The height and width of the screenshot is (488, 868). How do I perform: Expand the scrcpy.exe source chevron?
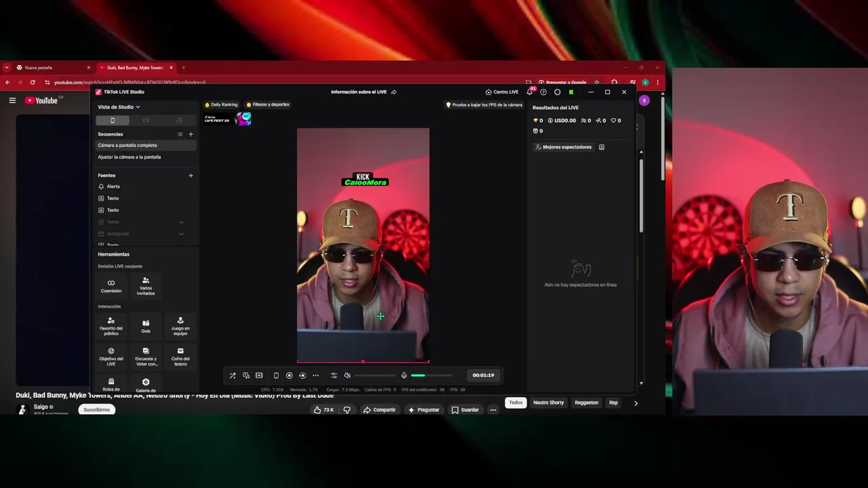(x=181, y=234)
